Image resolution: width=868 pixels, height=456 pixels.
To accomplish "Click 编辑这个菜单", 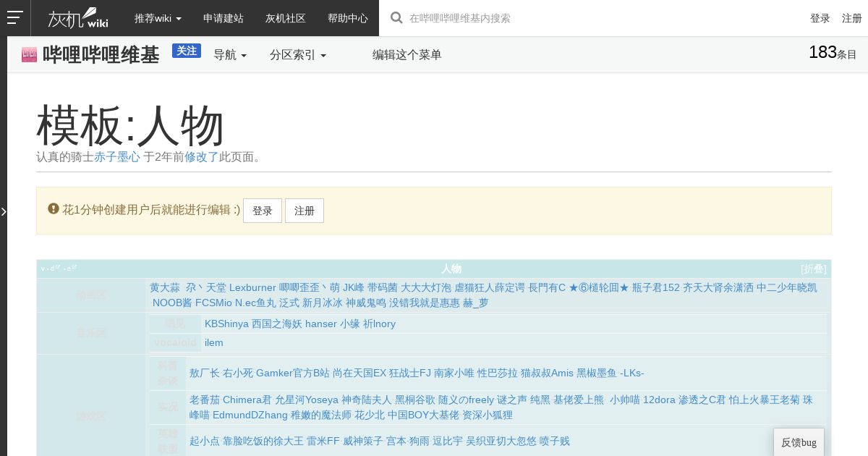I will (407, 55).
